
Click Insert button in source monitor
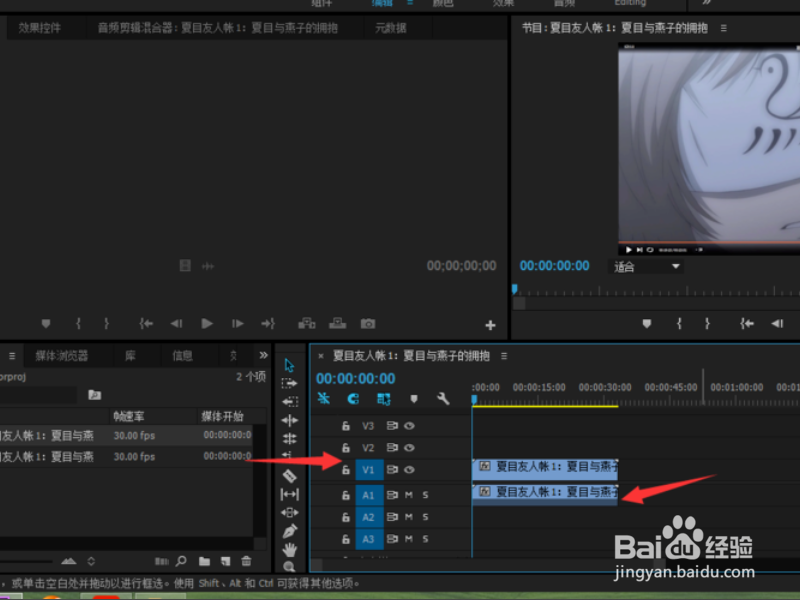click(307, 323)
